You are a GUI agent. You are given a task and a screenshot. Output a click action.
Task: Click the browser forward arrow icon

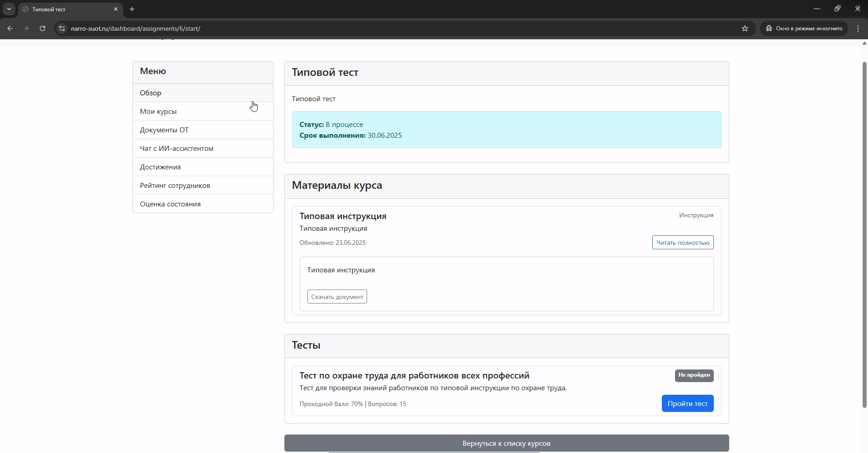pos(26,28)
